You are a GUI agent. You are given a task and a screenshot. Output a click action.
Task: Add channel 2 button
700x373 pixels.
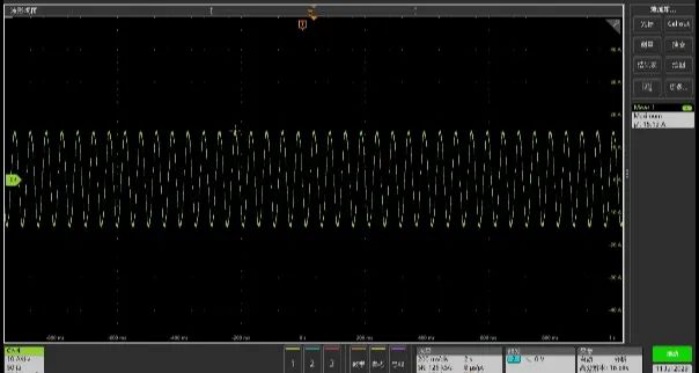click(x=312, y=360)
